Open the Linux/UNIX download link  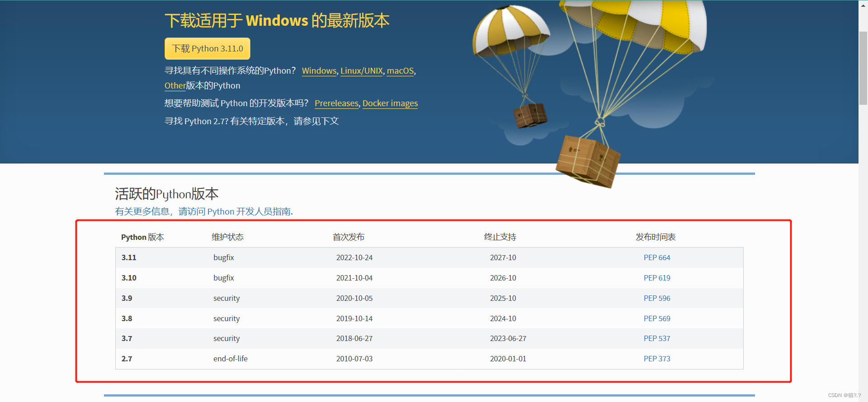click(x=362, y=71)
